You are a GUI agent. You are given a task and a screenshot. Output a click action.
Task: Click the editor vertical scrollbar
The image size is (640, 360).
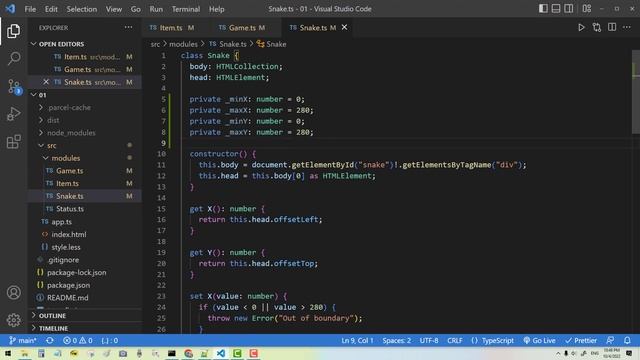click(636, 91)
